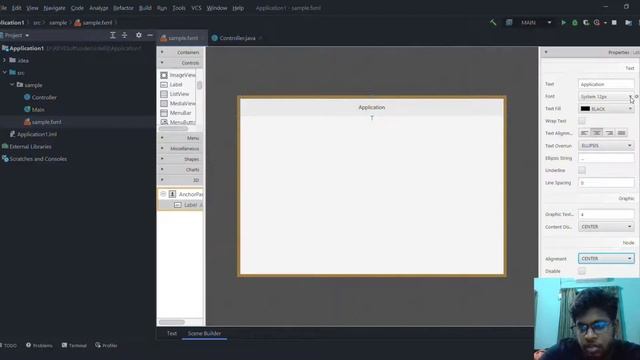Align text right in the Text Alignment row

point(609,133)
